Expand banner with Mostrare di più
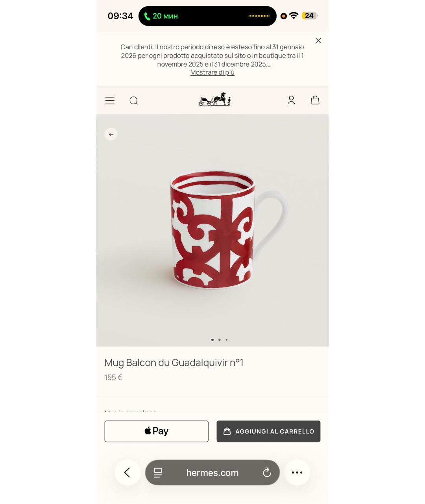The image size is (425, 504). click(x=213, y=72)
